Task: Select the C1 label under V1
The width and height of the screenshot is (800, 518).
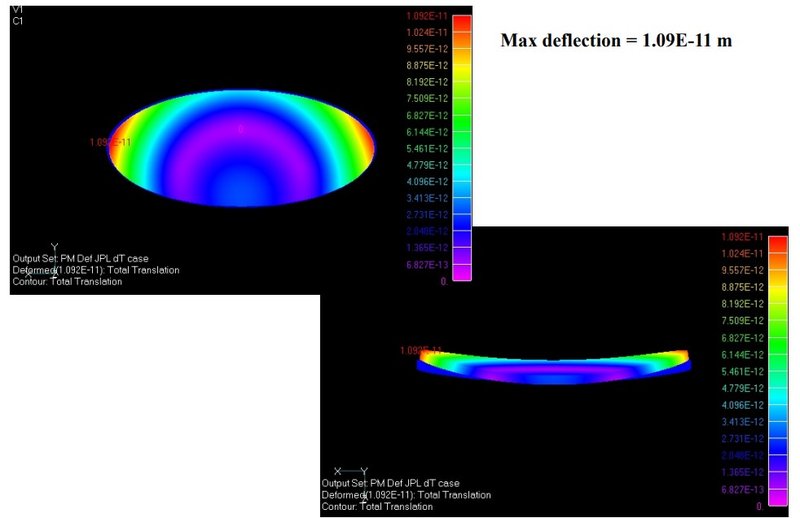Action: click(x=17, y=20)
